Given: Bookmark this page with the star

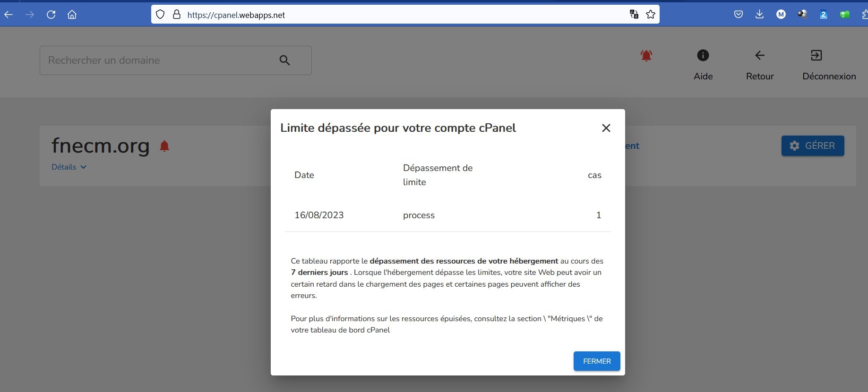Looking at the screenshot, I should [x=651, y=15].
